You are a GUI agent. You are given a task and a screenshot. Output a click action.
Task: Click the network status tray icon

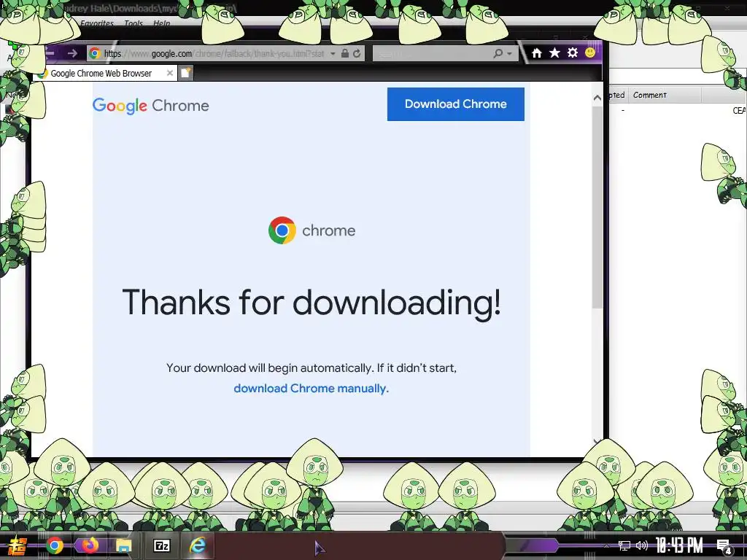[624, 545]
